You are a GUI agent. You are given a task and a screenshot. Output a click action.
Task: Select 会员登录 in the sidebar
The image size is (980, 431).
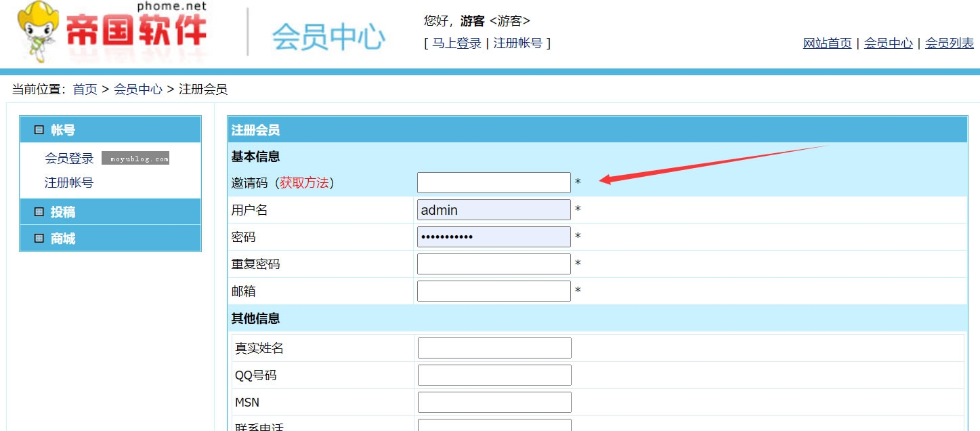tap(68, 158)
